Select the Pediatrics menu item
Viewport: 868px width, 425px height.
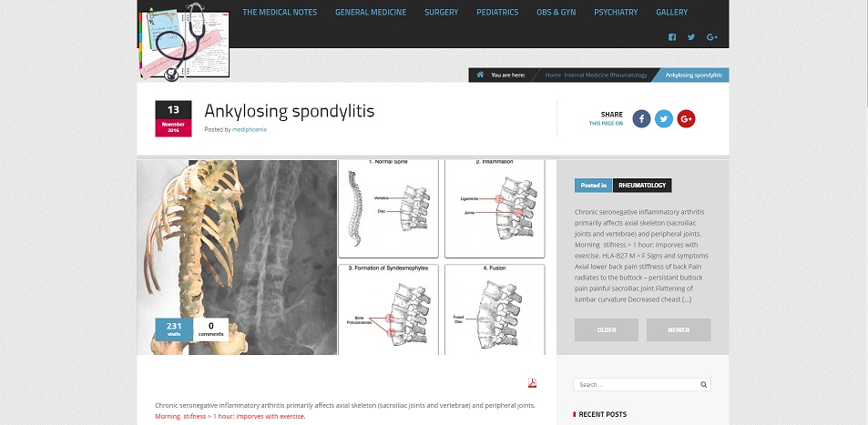[x=497, y=12]
